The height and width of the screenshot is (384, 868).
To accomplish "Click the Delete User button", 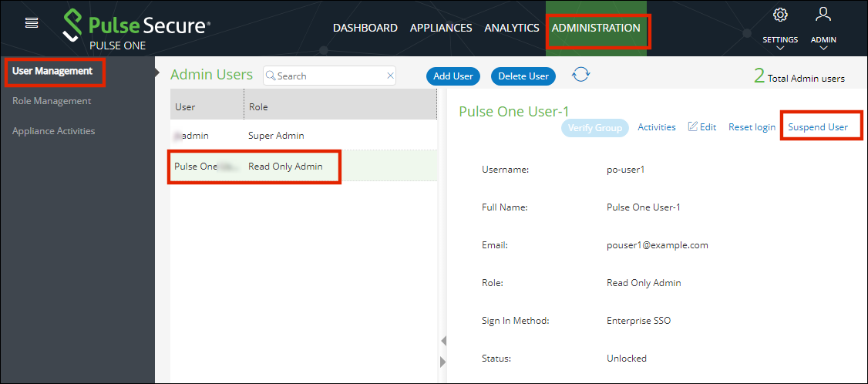I will coord(523,76).
